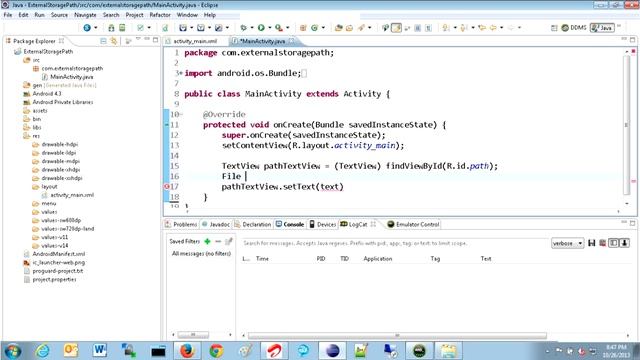Clear the LogCat log icon
This screenshot has height=360, width=640.
(602, 243)
